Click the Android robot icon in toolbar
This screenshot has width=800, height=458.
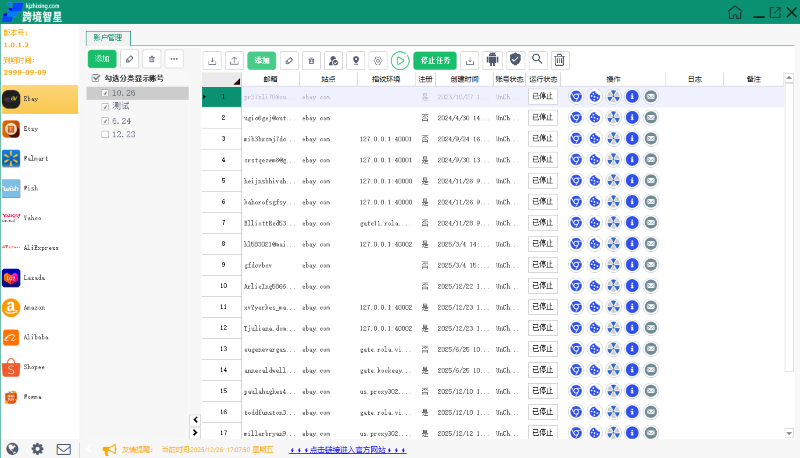pos(491,60)
